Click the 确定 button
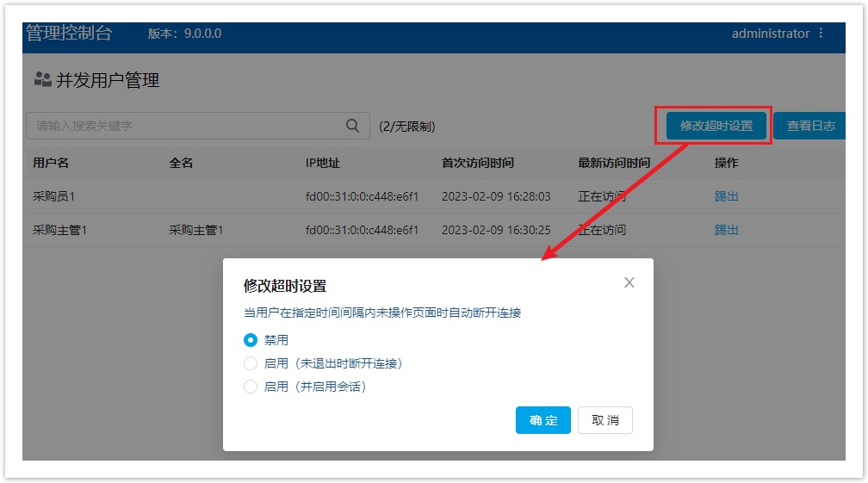This screenshot has width=868, height=483. coord(543,420)
